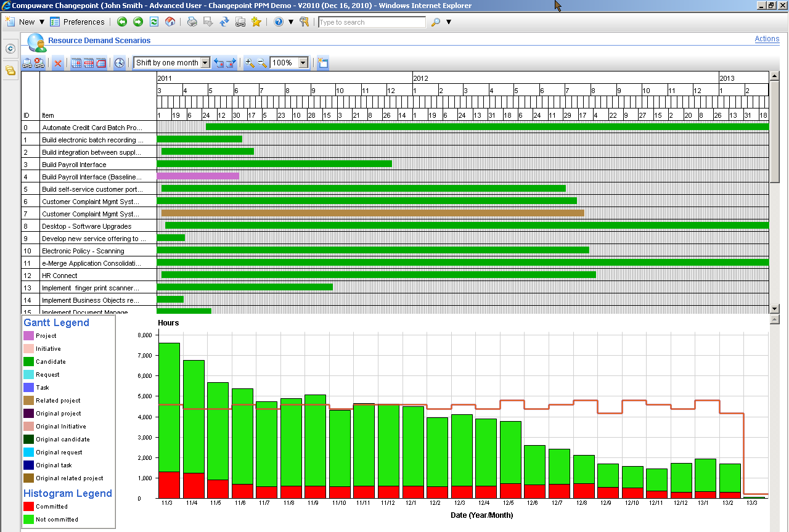Click the Committed red histogram legend swatch
The width and height of the screenshot is (789, 532).
28,507
